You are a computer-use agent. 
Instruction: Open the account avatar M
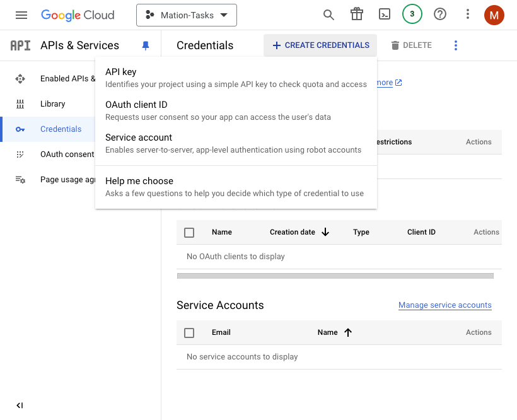pos(494,15)
